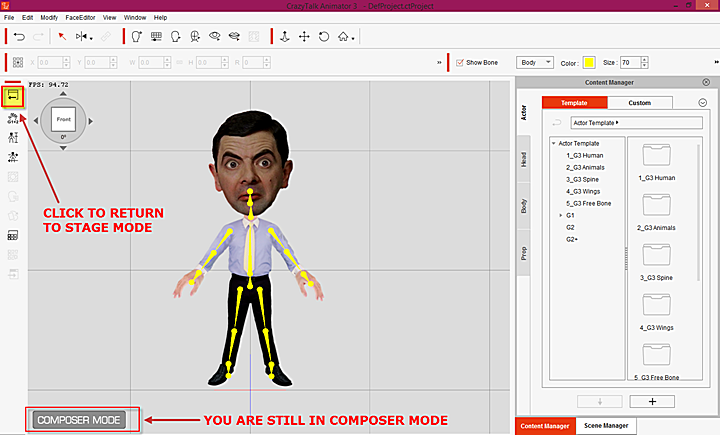Screen dimensions: 720x435
Task: Click the home view icon
Action: 344,37
